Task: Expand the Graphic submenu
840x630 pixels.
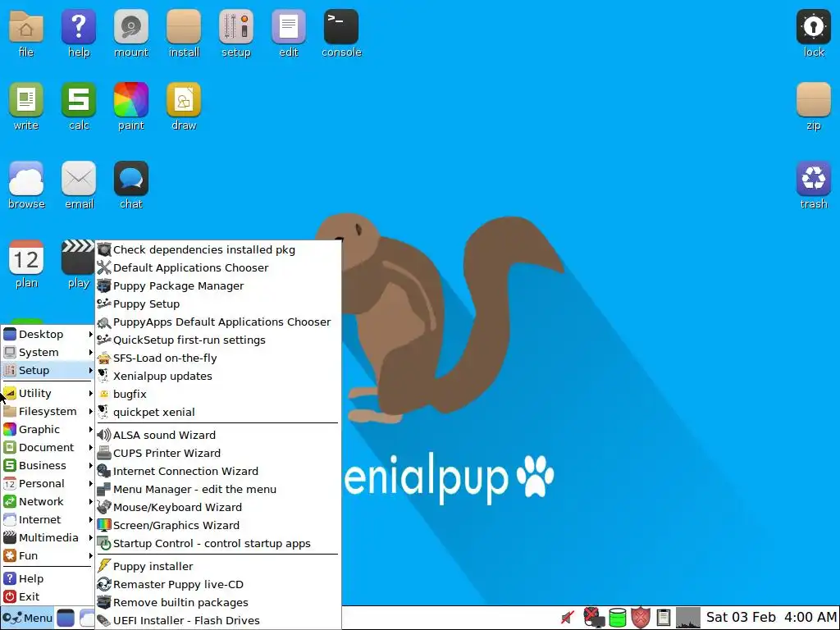Action: pyautogui.click(x=48, y=430)
